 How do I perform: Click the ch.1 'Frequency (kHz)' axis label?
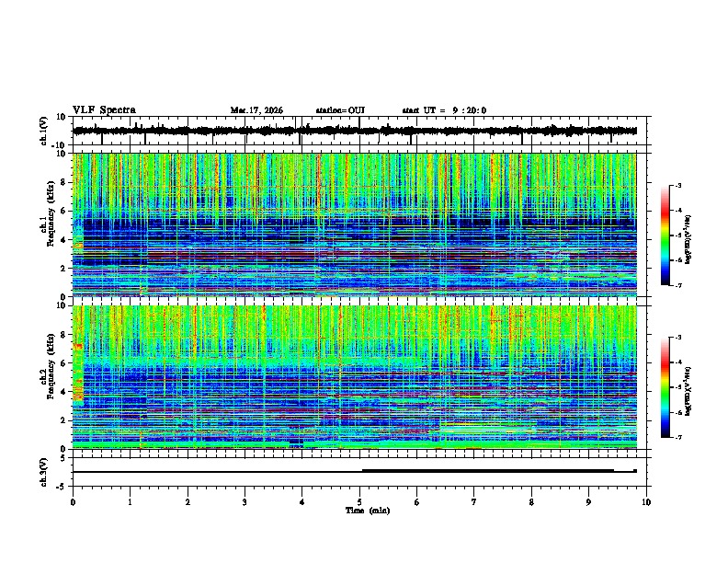coord(51,213)
